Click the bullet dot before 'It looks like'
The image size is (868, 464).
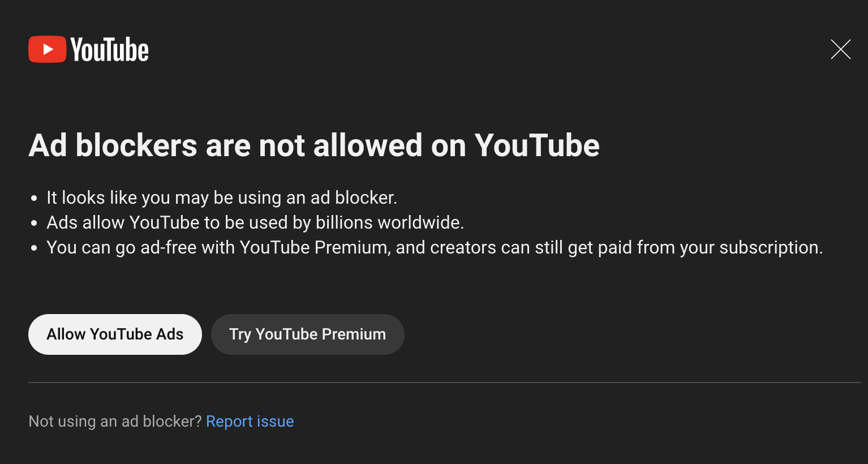coord(35,199)
